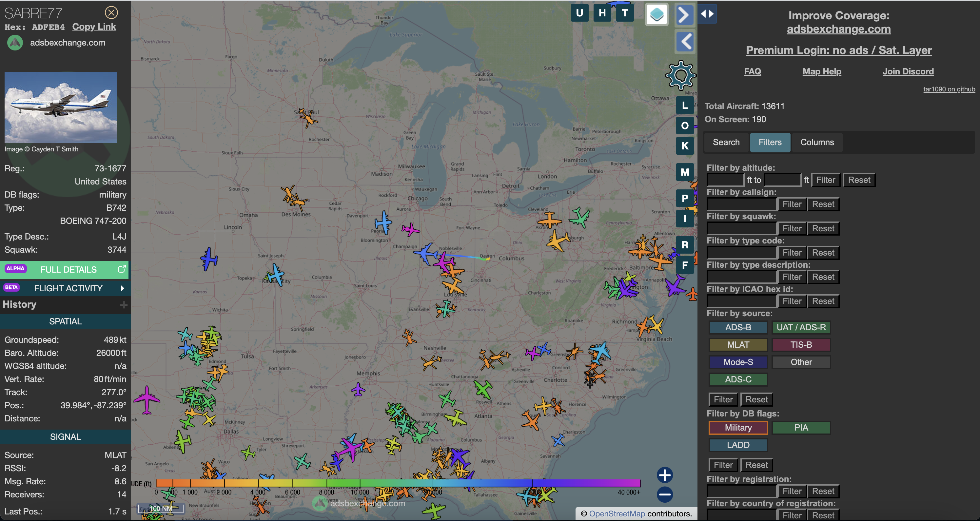
Task: Toggle the ADS-C source filter
Action: coord(738,379)
